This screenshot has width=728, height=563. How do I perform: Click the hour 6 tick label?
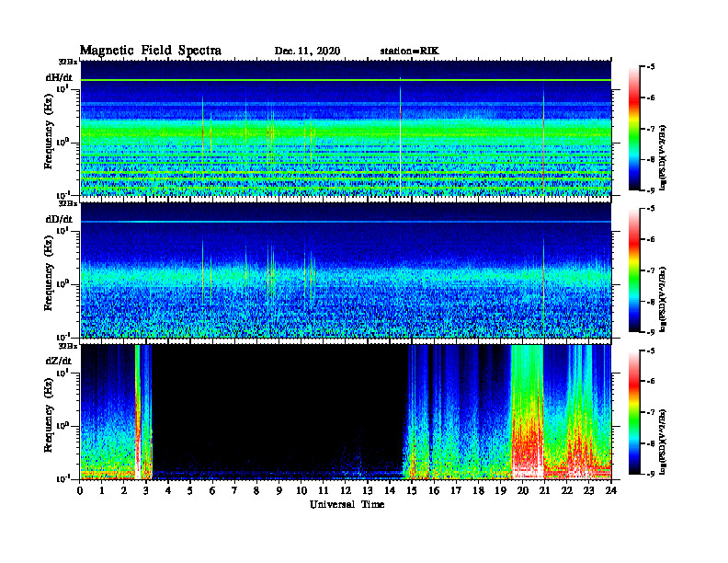[x=212, y=490]
